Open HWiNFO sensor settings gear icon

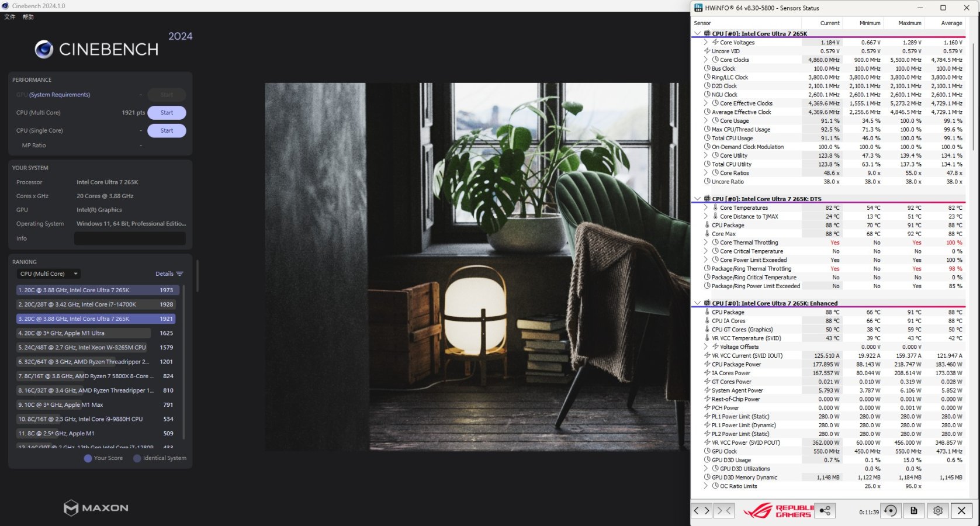tap(938, 511)
